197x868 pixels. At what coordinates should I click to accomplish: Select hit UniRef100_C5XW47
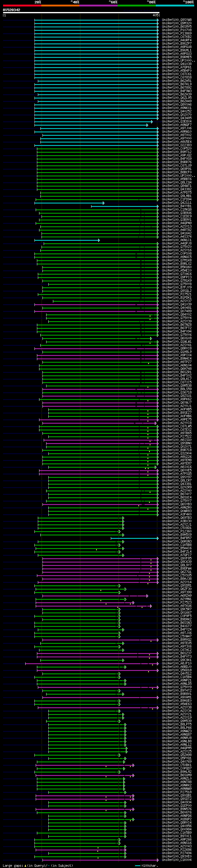177,636
